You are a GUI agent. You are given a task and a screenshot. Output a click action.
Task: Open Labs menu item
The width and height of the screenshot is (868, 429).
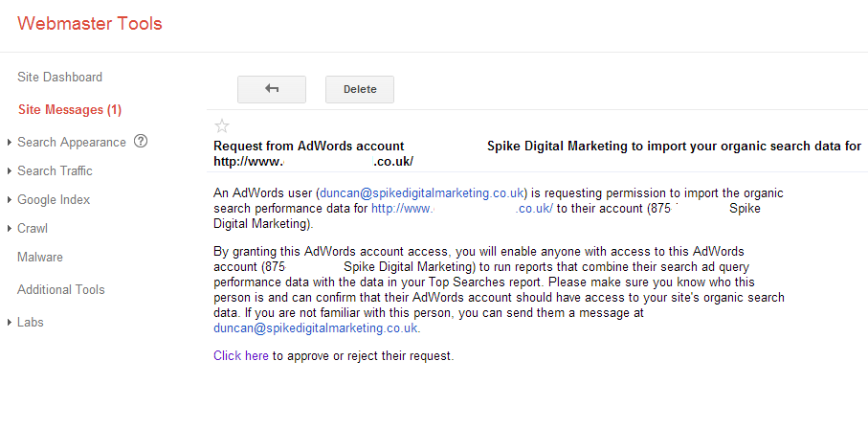[31, 322]
